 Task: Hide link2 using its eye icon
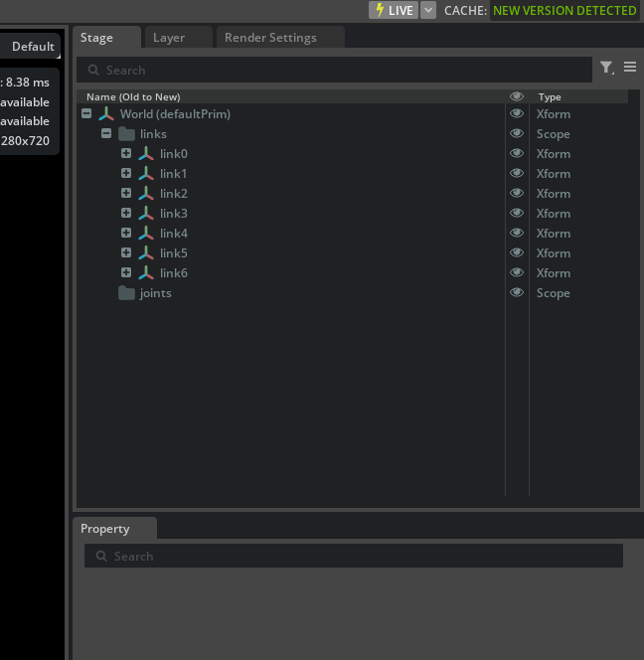tap(517, 194)
